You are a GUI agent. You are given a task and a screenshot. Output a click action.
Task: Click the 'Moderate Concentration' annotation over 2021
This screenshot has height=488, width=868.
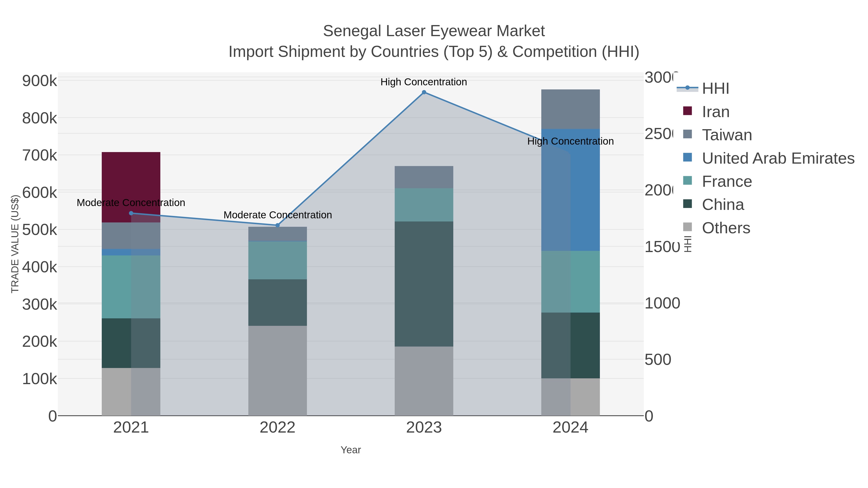click(131, 203)
